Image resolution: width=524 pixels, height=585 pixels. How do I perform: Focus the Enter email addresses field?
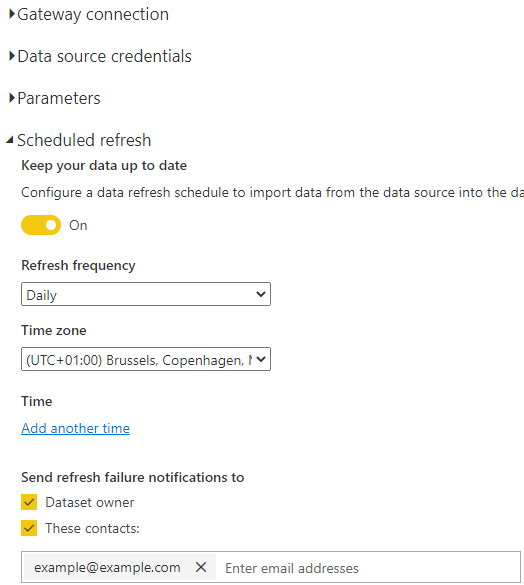point(369,568)
